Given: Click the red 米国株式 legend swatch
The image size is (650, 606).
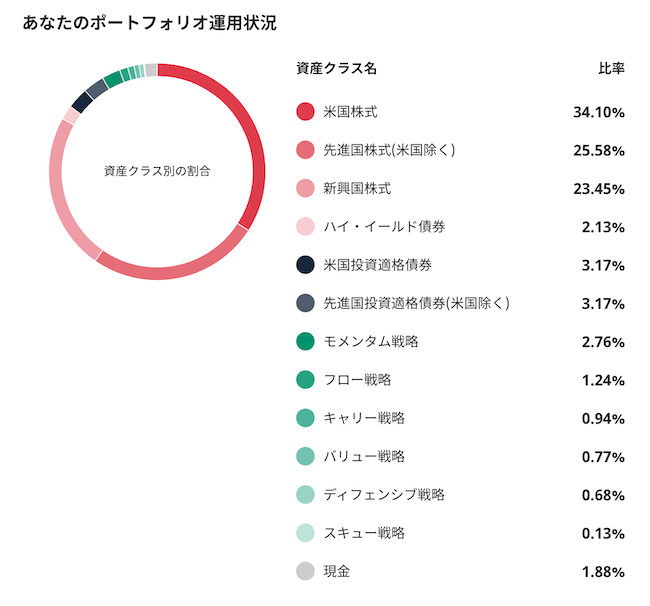Looking at the screenshot, I should [x=305, y=112].
